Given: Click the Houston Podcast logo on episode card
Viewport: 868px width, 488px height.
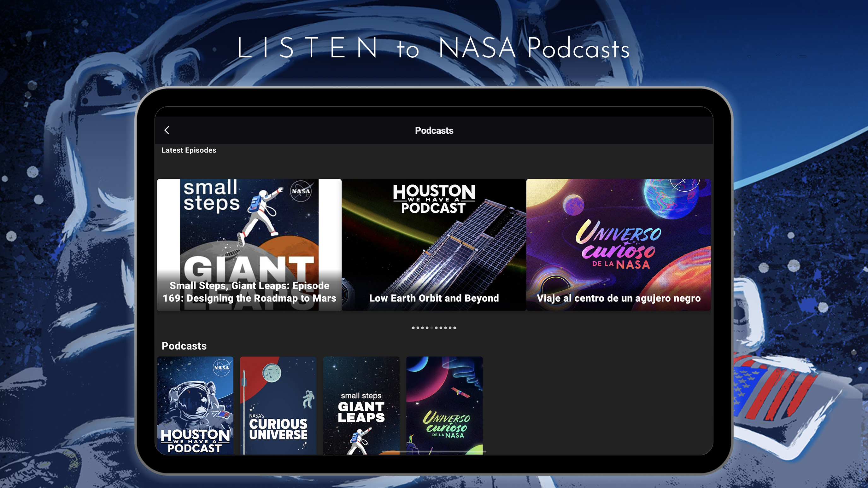Looking at the screenshot, I should (x=434, y=199).
